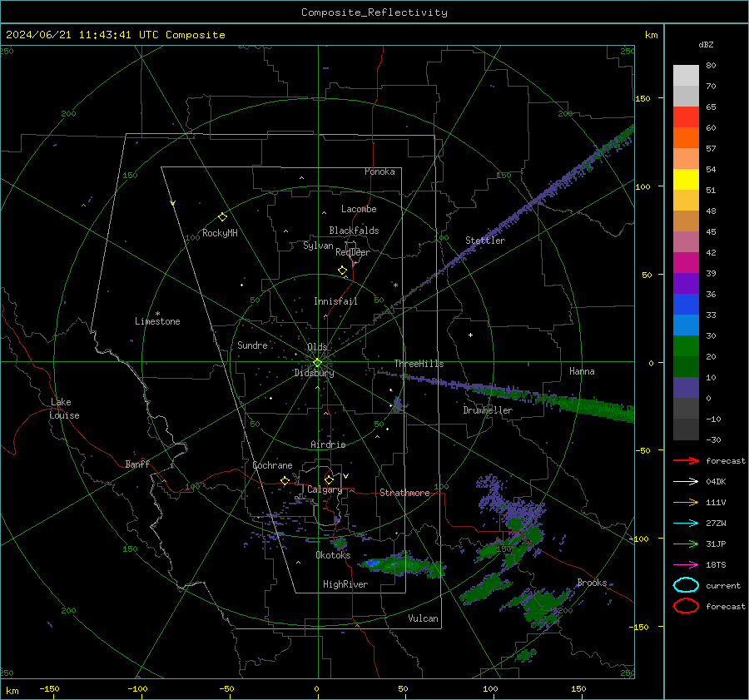Click the Olds label near radar center
This screenshot has height=700, width=749.
(317, 347)
